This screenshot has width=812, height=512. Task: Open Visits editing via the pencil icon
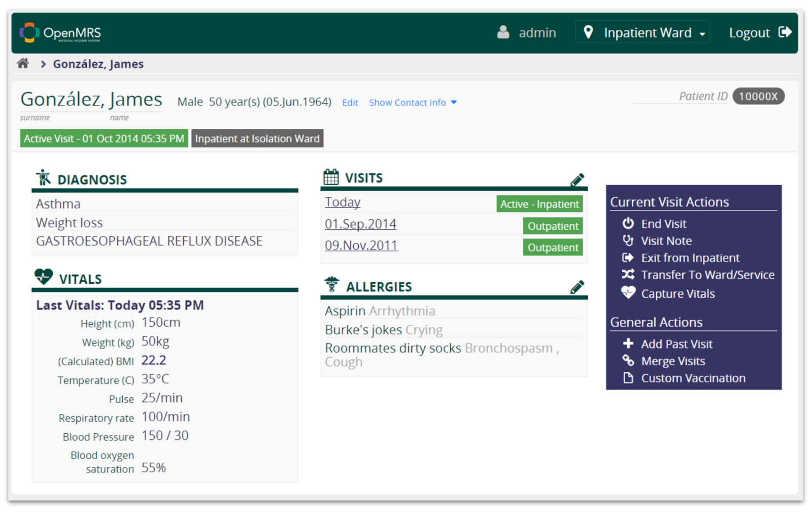point(578,179)
